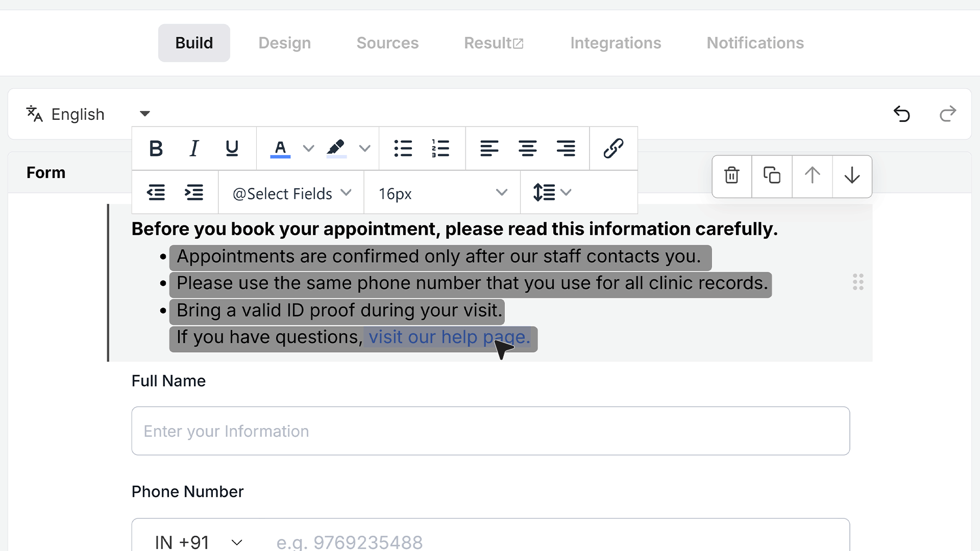This screenshot has height=551, width=980.
Task: Toggle underline formatting
Action: [232, 148]
